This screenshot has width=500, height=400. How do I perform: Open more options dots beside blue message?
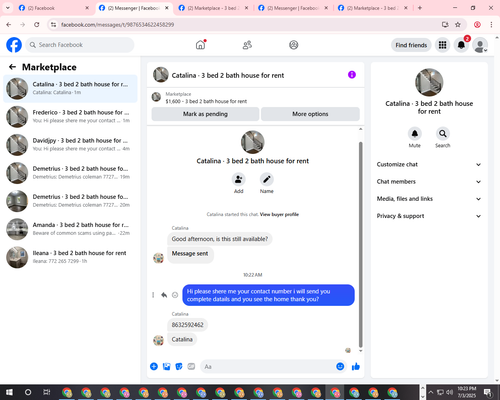coord(153,295)
